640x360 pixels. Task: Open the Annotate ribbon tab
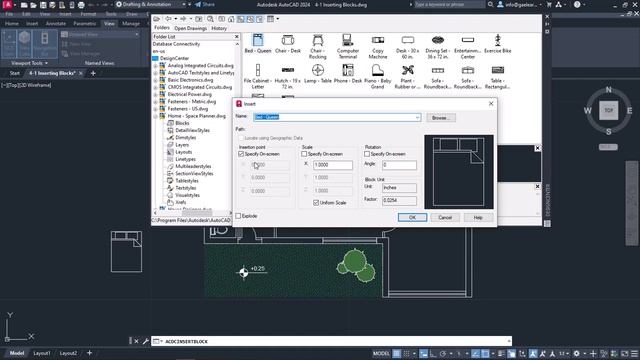pyautogui.click(x=56, y=24)
